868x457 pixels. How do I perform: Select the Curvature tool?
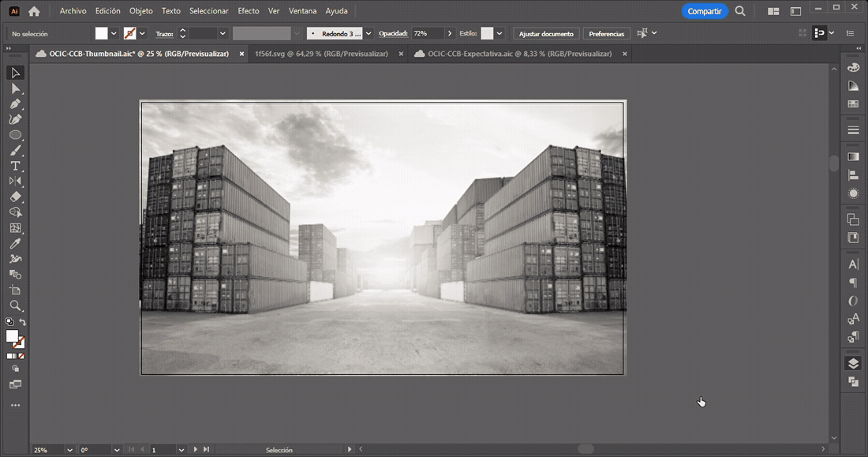[15, 119]
